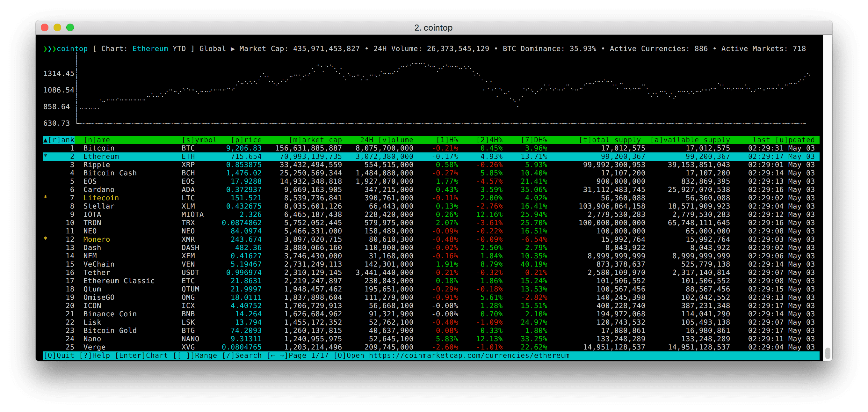
Task: Open the coinmarketcap.com ethereum link
Action: coord(469,355)
